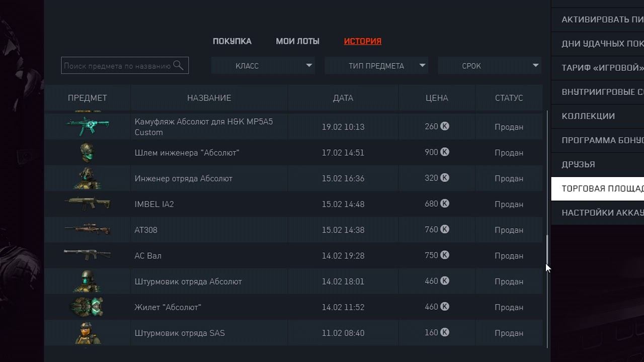This screenshot has width=644, height=362.
Task: Sort by the ЦЕНА column header
Action: (436, 98)
